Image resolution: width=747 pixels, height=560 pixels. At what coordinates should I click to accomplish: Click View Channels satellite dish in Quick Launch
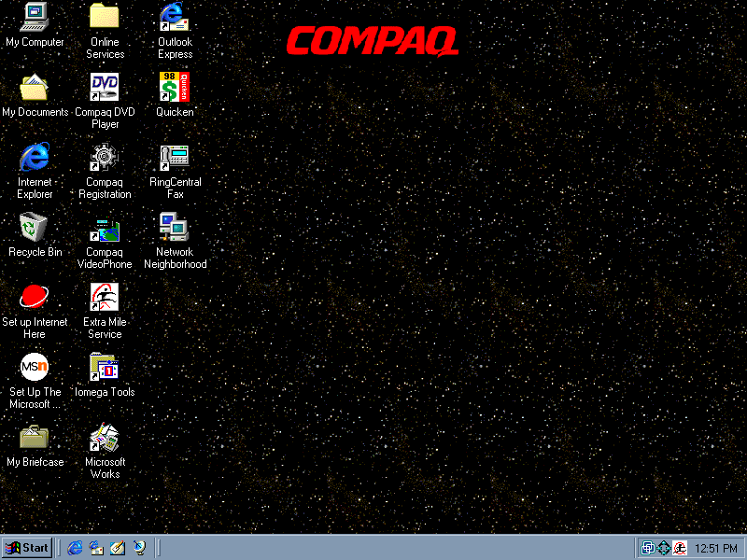(139, 548)
